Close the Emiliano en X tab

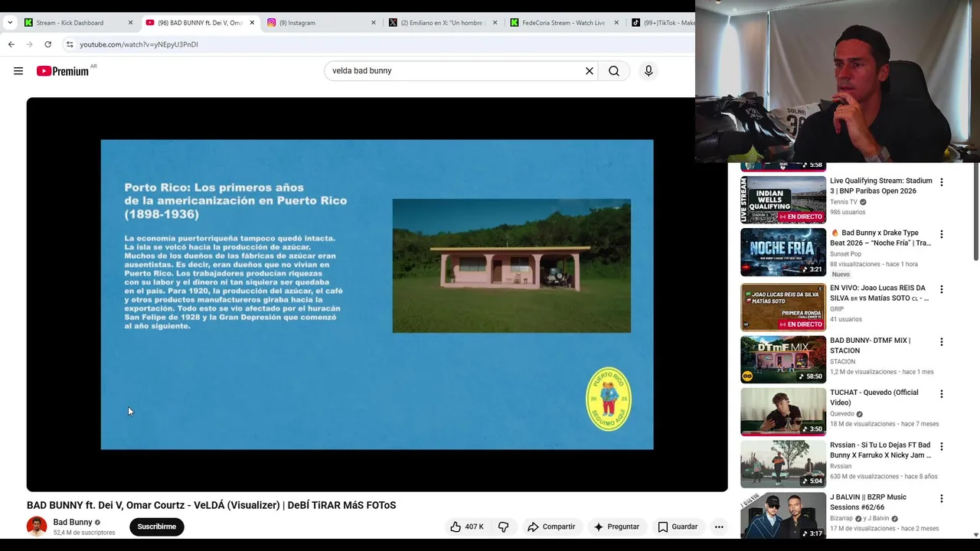(495, 23)
